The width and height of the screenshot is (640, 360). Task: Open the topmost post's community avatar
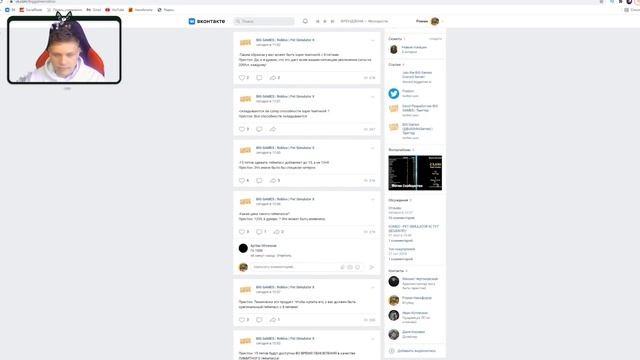[x=245, y=42]
